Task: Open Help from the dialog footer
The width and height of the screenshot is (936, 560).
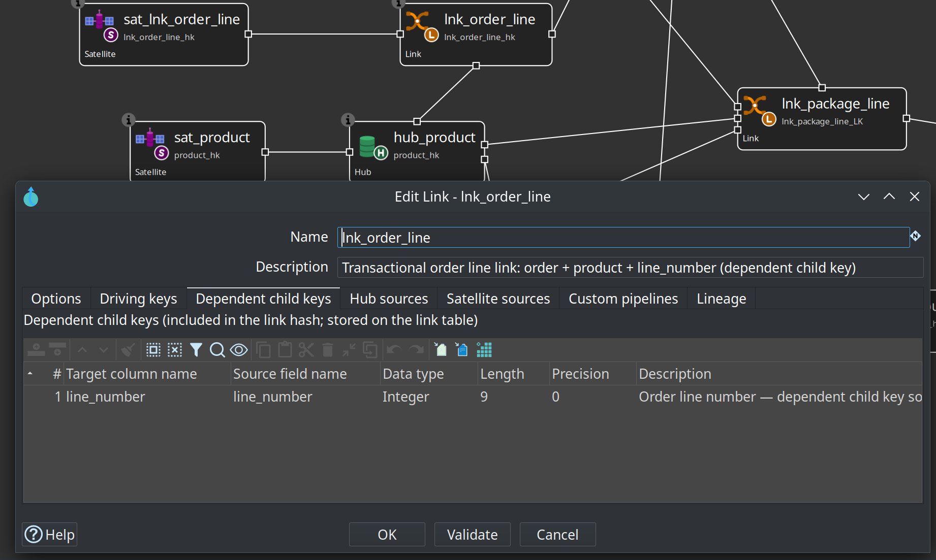Action: pyautogui.click(x=50, y=535)
